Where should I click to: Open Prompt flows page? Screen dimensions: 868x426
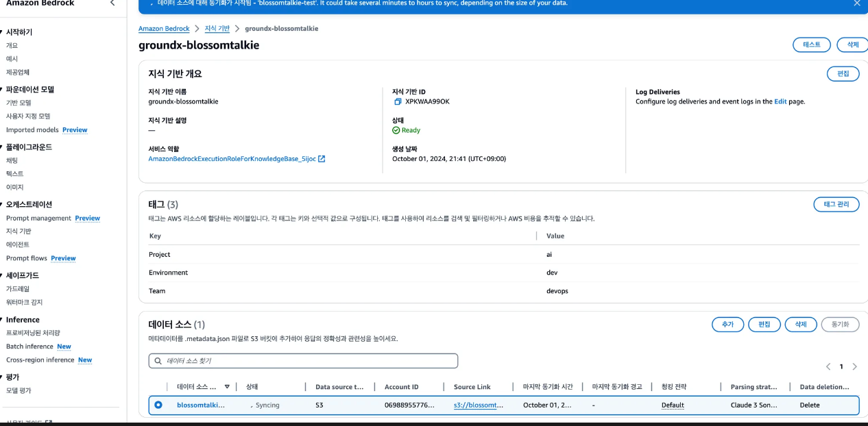tap(27, 258)
